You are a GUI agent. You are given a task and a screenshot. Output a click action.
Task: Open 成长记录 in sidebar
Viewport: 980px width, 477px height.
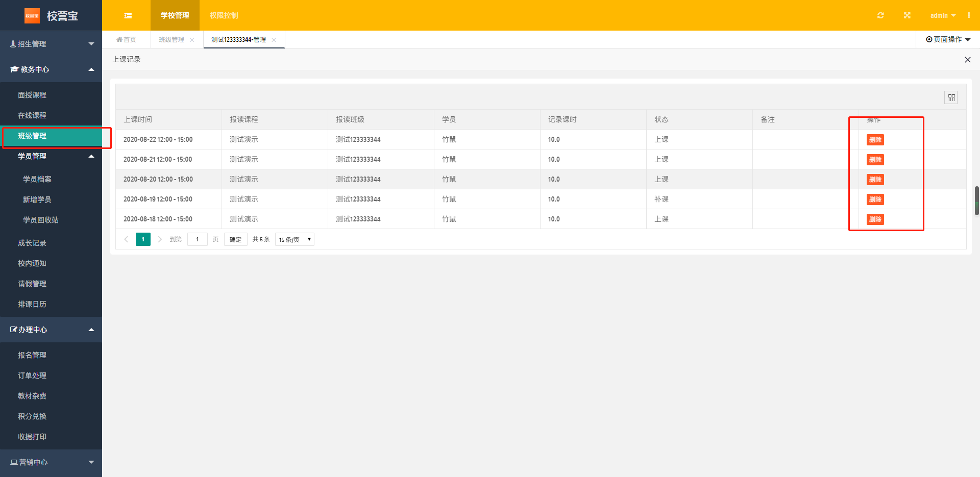click(51, 243)
